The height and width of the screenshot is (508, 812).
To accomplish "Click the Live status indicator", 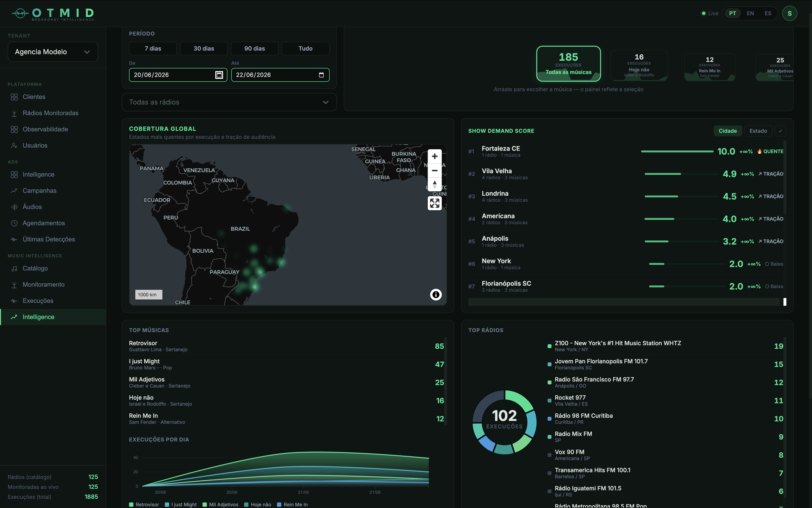I will [x=710, y=14].
